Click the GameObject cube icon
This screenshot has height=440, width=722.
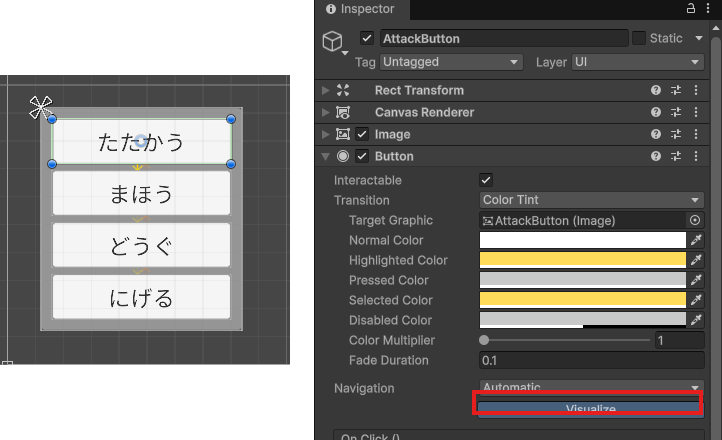[x=332, y=41]
